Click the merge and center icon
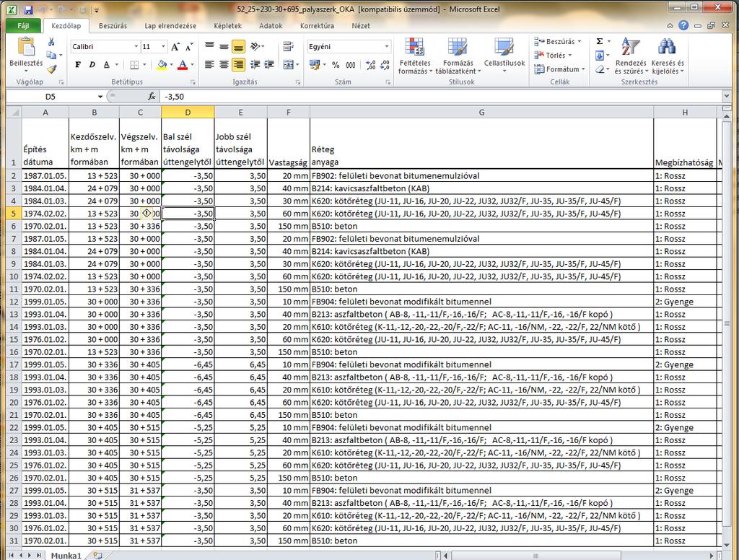This screenshot has width=739, height=560. coord(288,64)
